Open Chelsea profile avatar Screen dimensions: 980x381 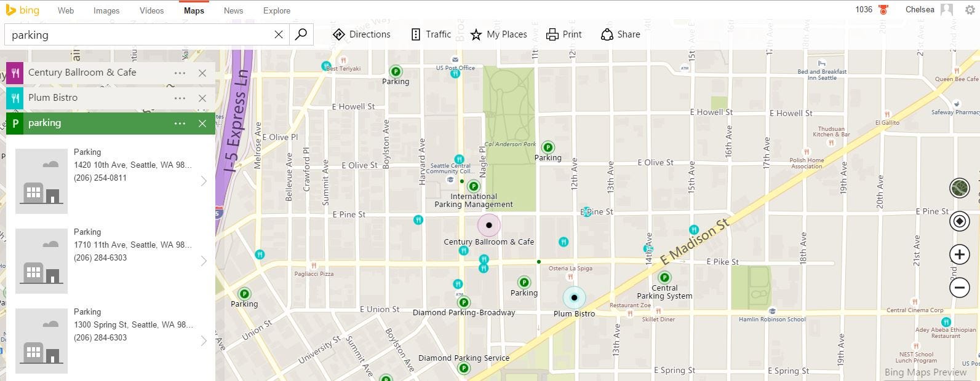pos(947,10)
